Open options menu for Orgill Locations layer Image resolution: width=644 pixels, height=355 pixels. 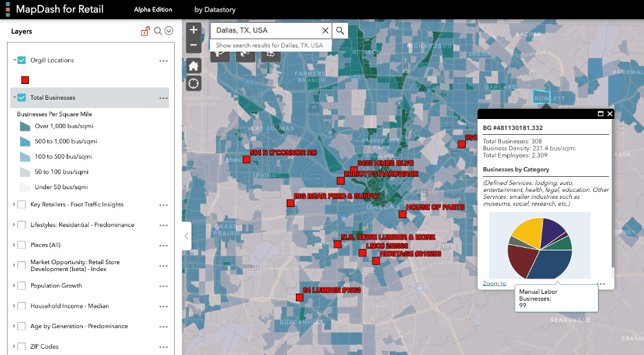(163, 61)
